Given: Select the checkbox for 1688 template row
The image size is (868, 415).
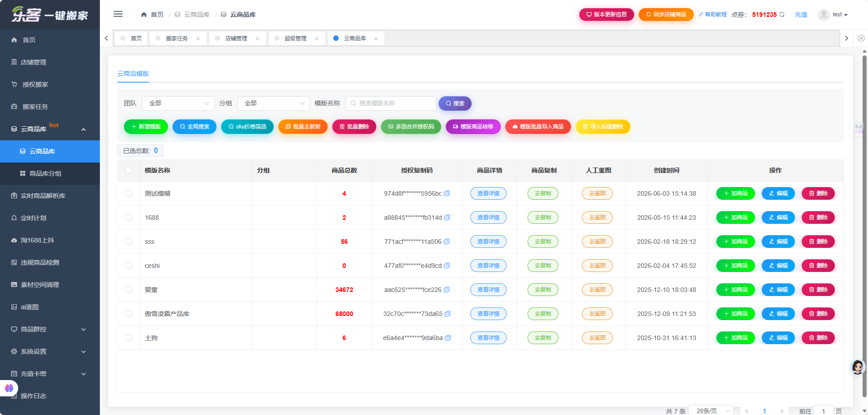Looking at the screenshot, I should pyautogui.click(x=129, y=217).
